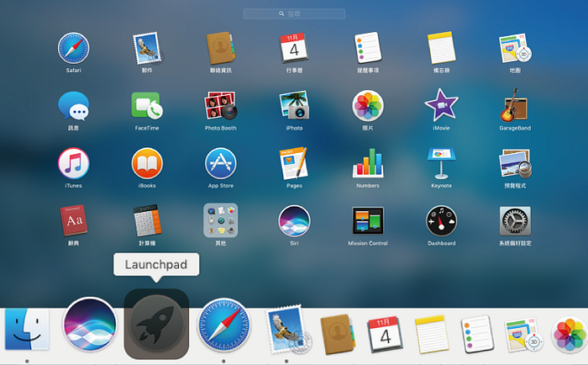Open the Calendar app in Launchpad grid
588x365 pixels.
(x=294, y=48)
